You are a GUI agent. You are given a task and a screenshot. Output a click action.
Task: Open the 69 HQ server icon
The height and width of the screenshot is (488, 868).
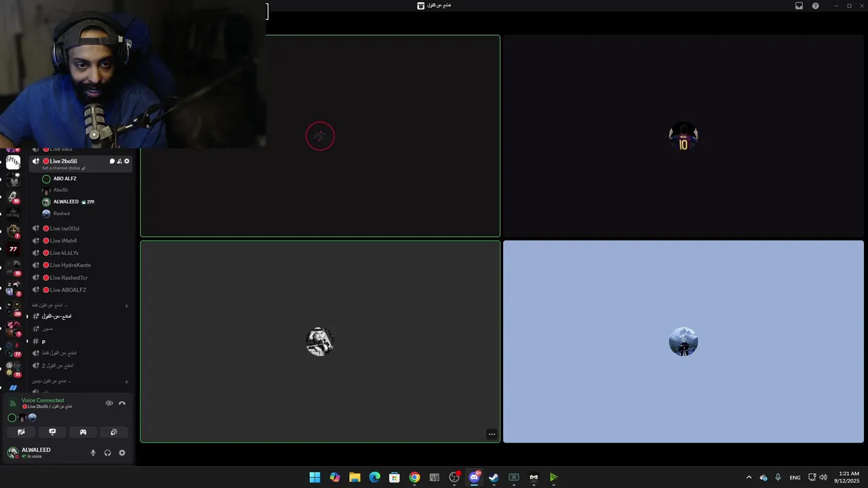pos(13,213)
